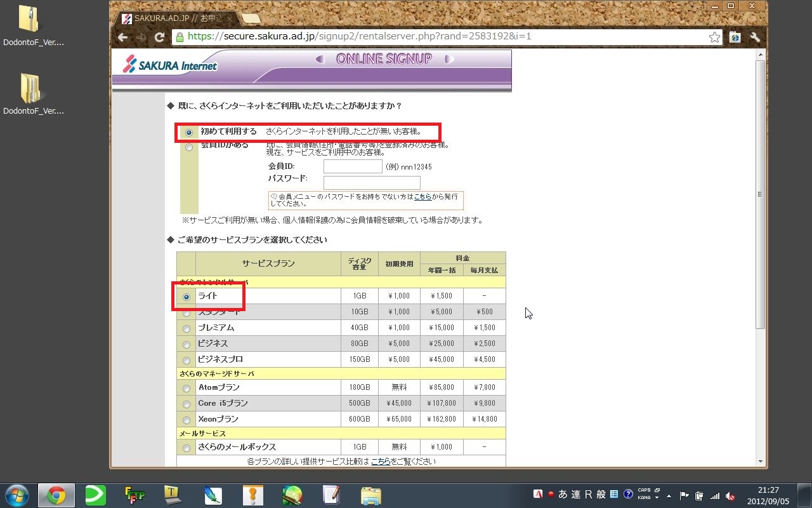Open the Windows Start menu

16,495
